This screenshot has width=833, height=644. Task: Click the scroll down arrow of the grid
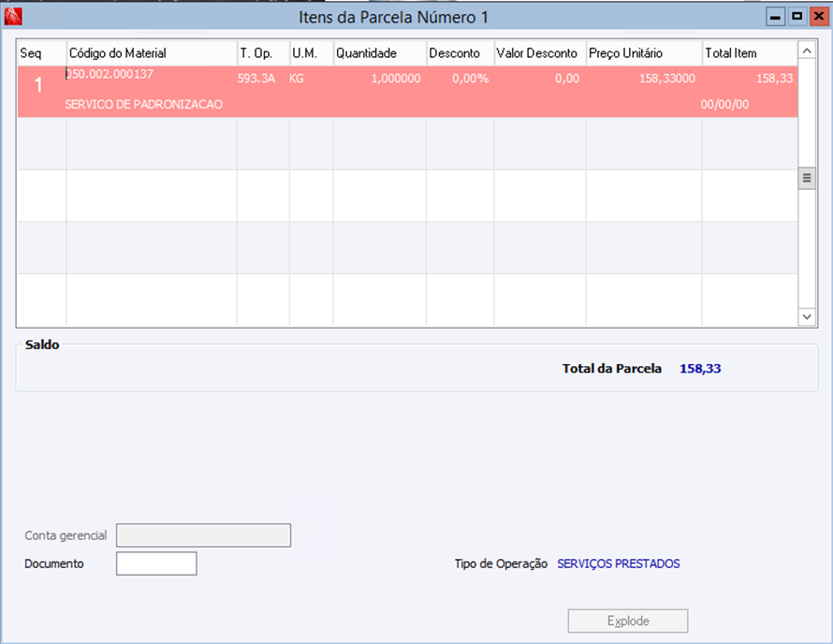point(807,316)
